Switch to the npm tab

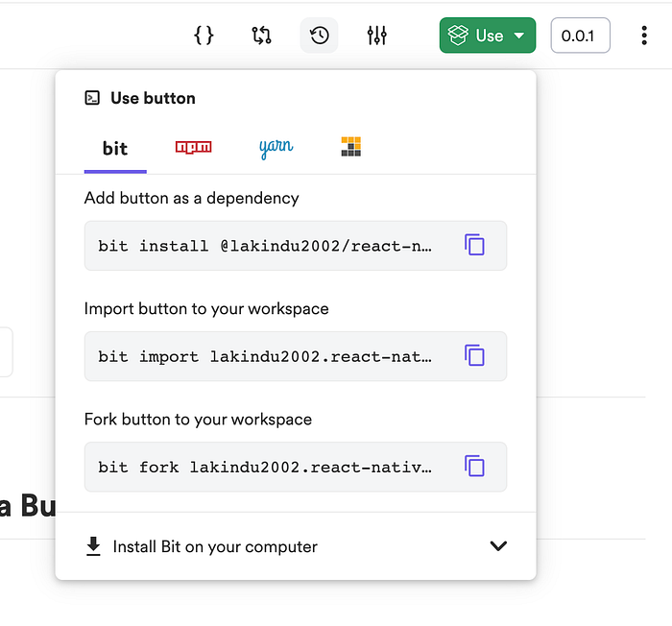193,147
